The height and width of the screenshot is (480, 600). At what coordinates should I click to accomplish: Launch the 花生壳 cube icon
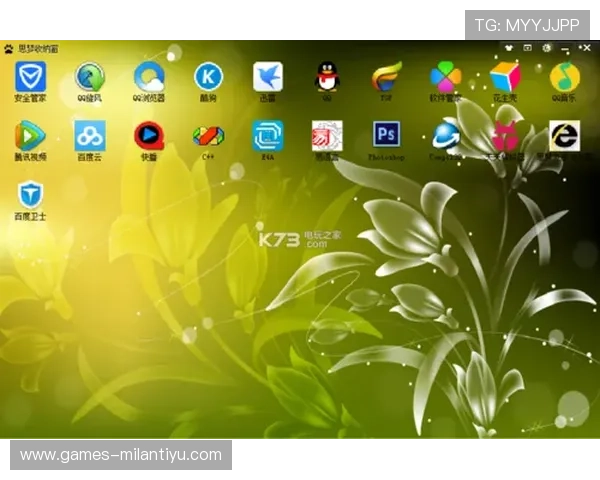point(505,77)
